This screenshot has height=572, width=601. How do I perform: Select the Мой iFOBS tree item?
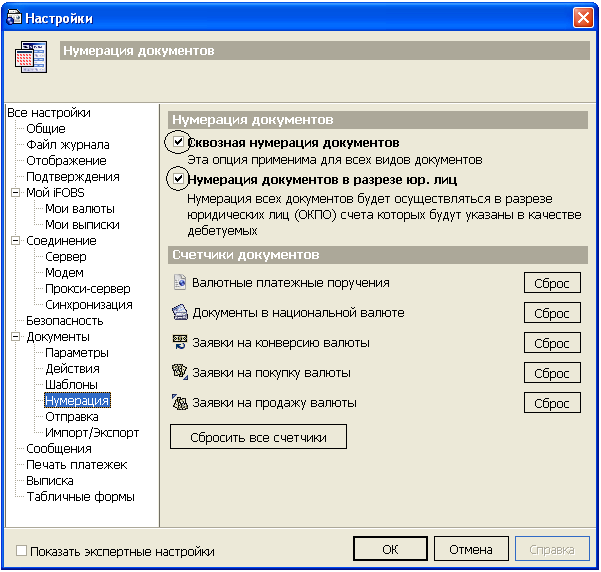55,192
